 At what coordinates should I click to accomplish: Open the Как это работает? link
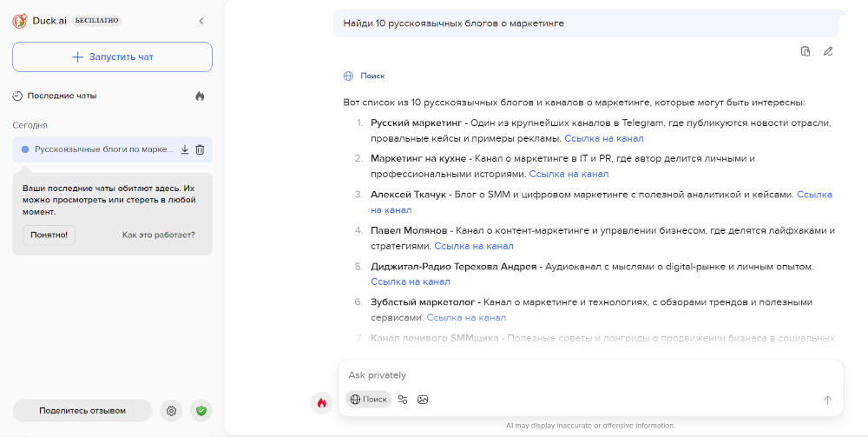(158, 235)
